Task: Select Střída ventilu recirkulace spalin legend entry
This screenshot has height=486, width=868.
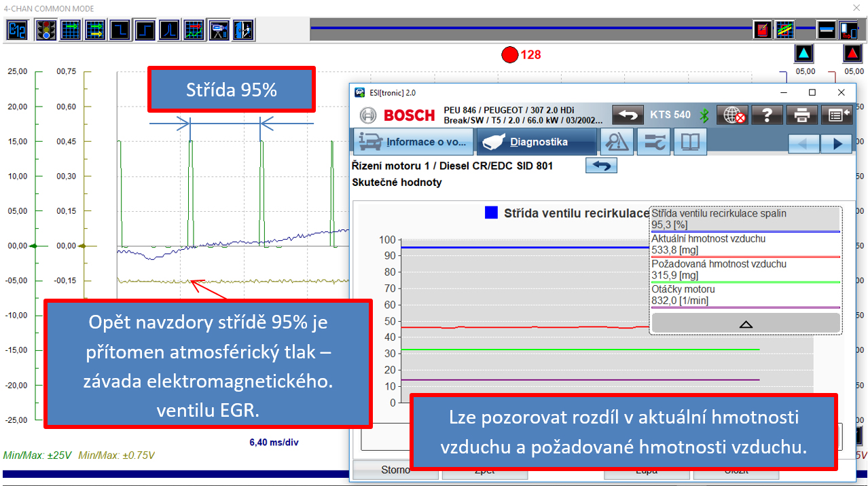Action: point(745,219)
